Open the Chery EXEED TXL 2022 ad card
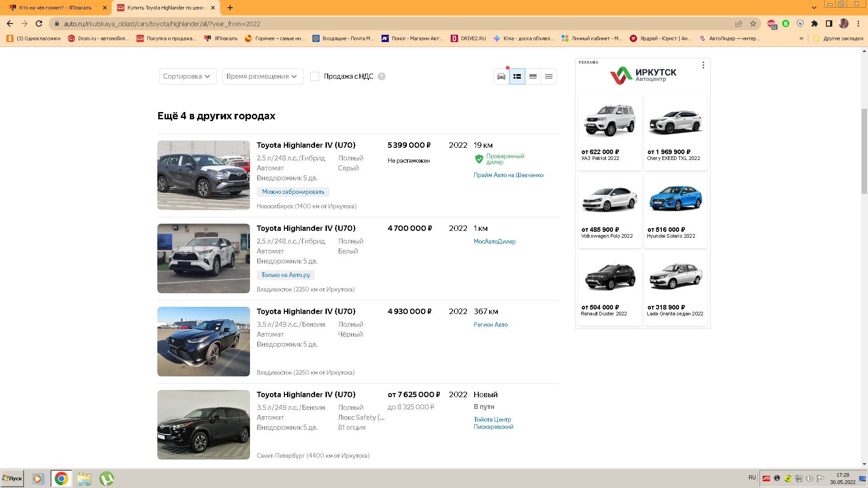Screen dimensions: 868x488 click(675, 133)
